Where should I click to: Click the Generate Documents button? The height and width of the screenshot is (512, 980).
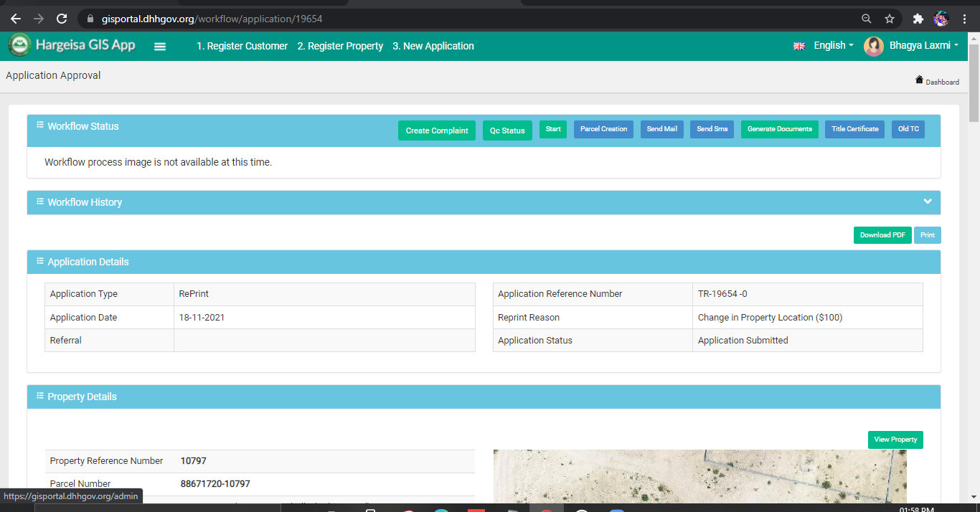pyautogui.click(x=780, y=129)
